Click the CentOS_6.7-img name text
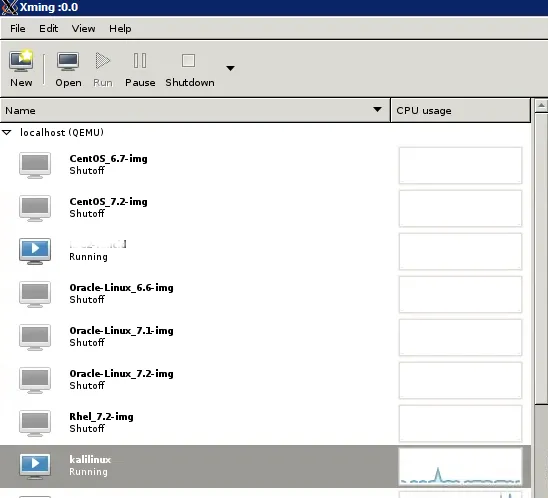 click(108, 159)
